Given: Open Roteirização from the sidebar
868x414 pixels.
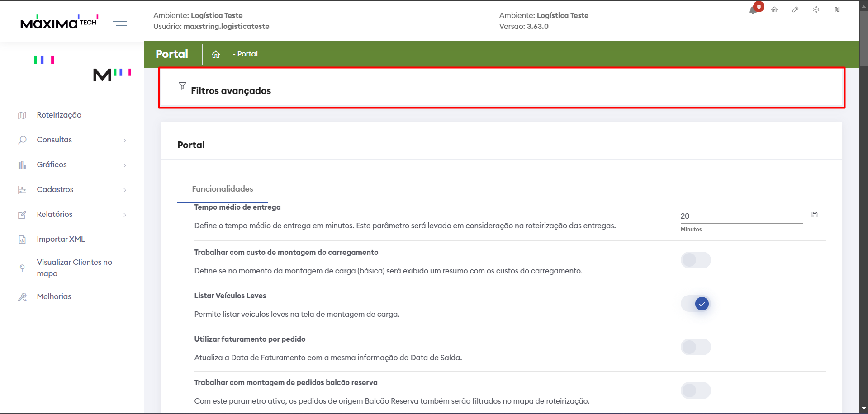Looking at the screenshot, I should point(59,115).
